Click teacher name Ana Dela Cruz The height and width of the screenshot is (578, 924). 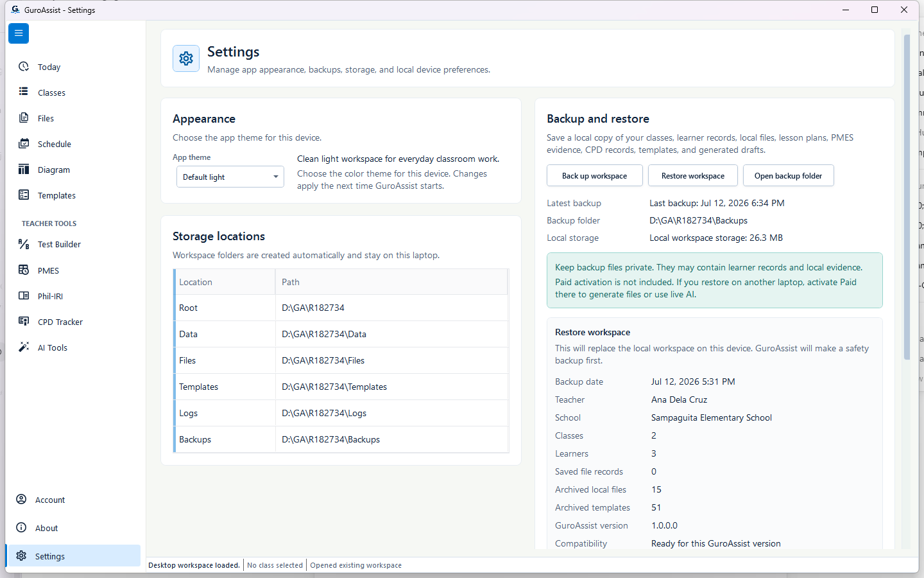click(679, 399)
